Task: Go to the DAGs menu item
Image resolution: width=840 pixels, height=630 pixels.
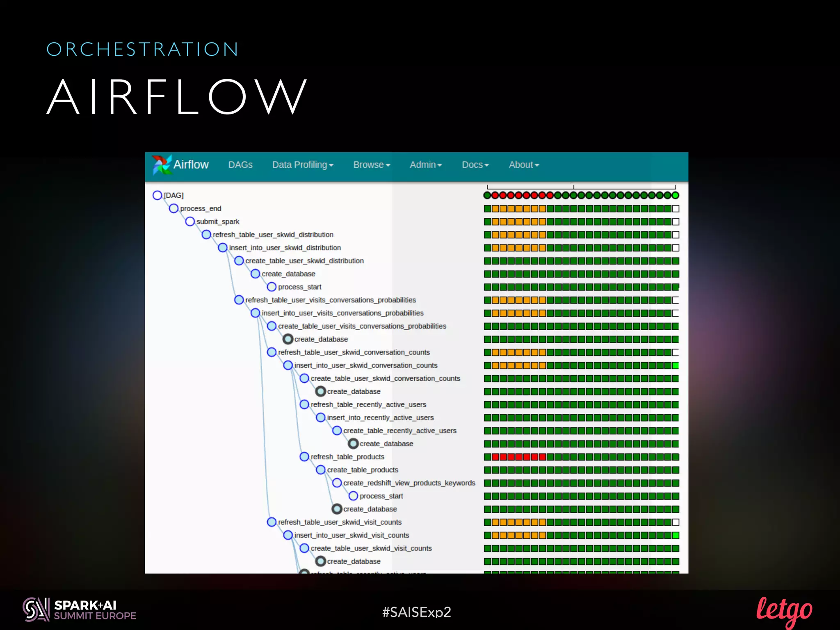Action: [x=240, y=165]
